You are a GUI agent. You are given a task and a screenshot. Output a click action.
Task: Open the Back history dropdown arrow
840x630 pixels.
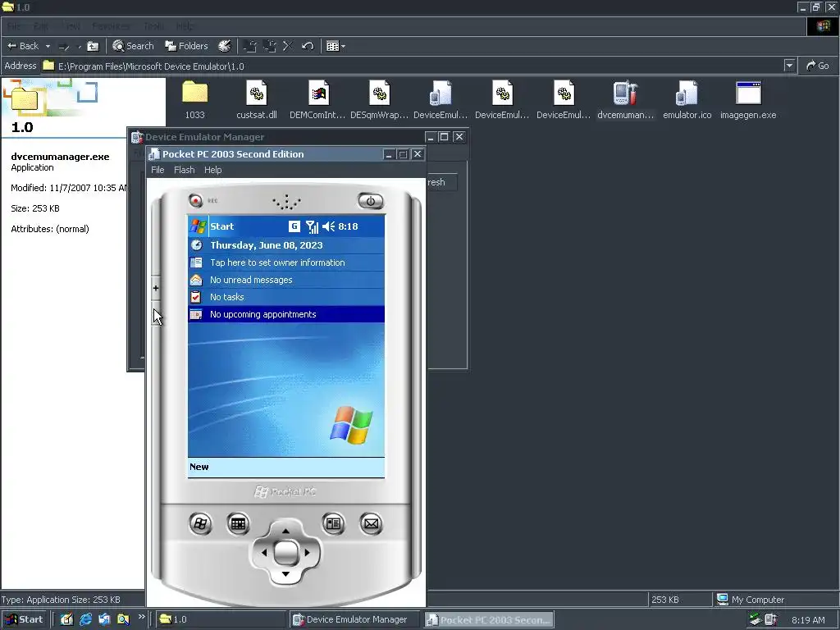point(48,46)
